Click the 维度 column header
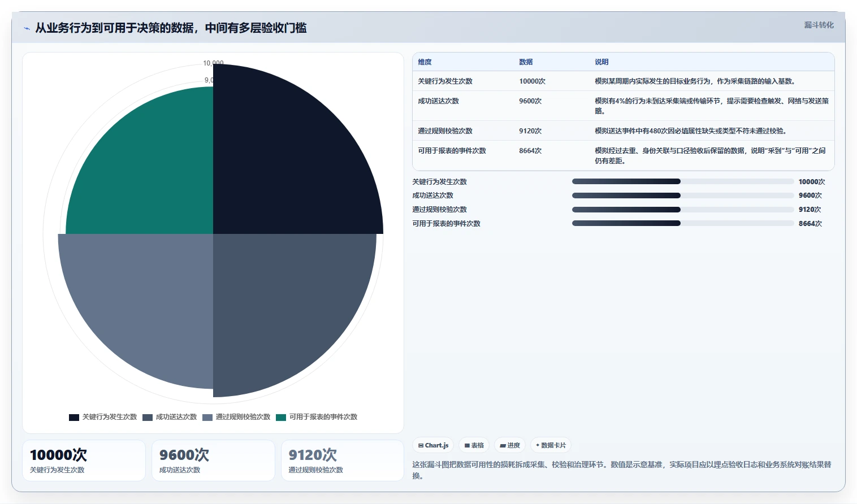Screen dimensions: 857x504 tap(425, 62)
